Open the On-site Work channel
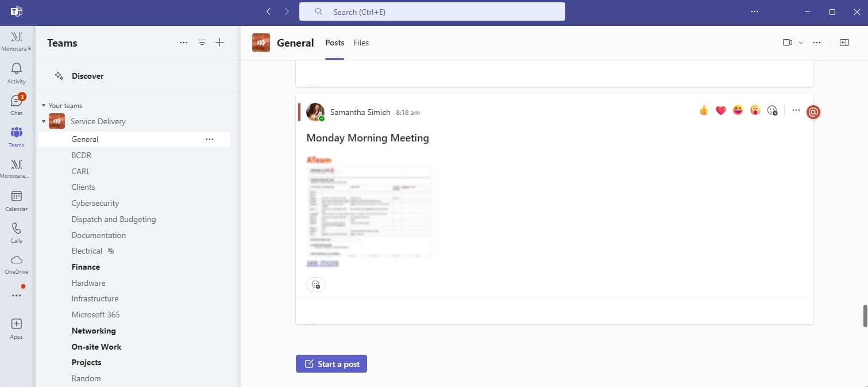Screen dimensions: 868x387 (x=97, y=347)
